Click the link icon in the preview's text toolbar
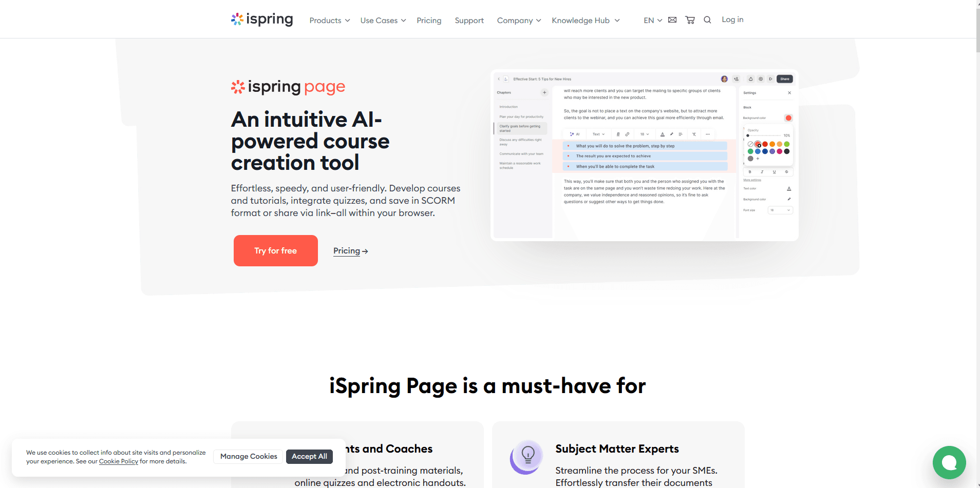The height and width of the screenshot is (488, 980). (627, 134)
